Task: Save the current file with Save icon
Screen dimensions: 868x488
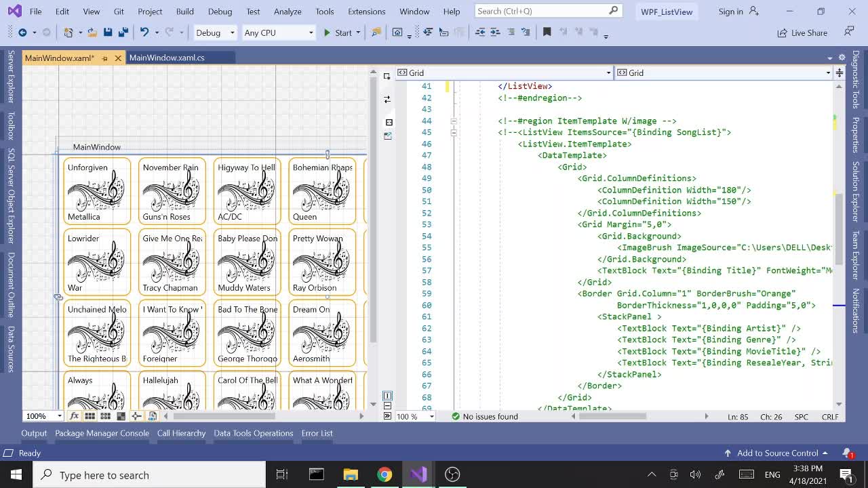Action: (x=107, y=33)
